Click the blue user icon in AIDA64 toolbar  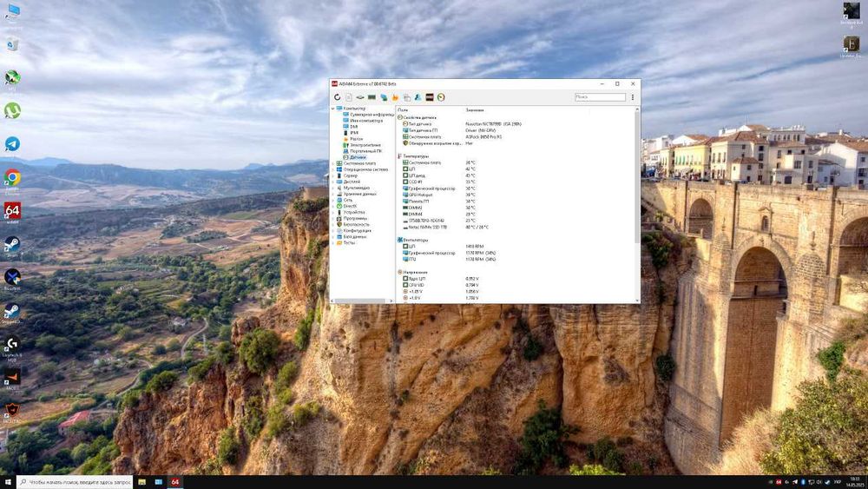[418, 97]
